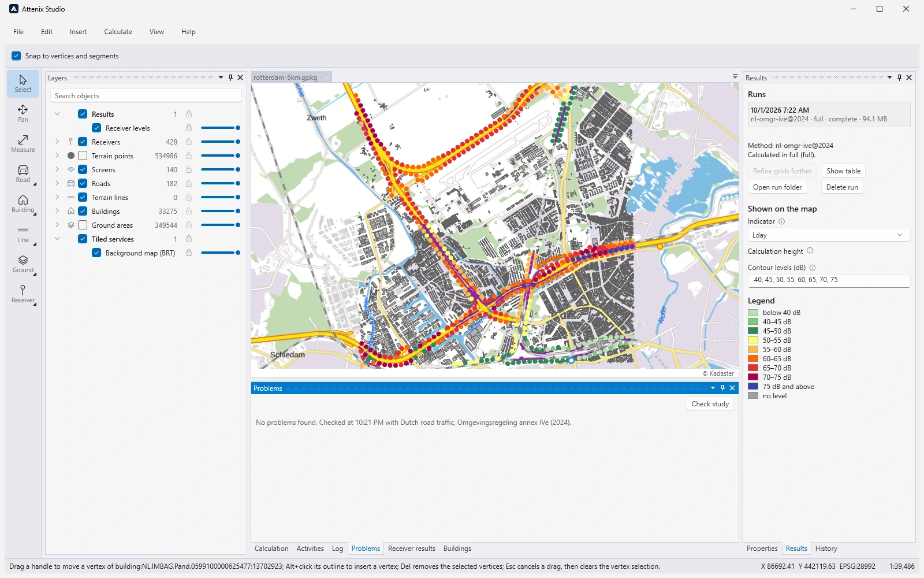Toggle Receivers layer visibility checkbox
The image size is (924, 578).
[x=83, y=142]
